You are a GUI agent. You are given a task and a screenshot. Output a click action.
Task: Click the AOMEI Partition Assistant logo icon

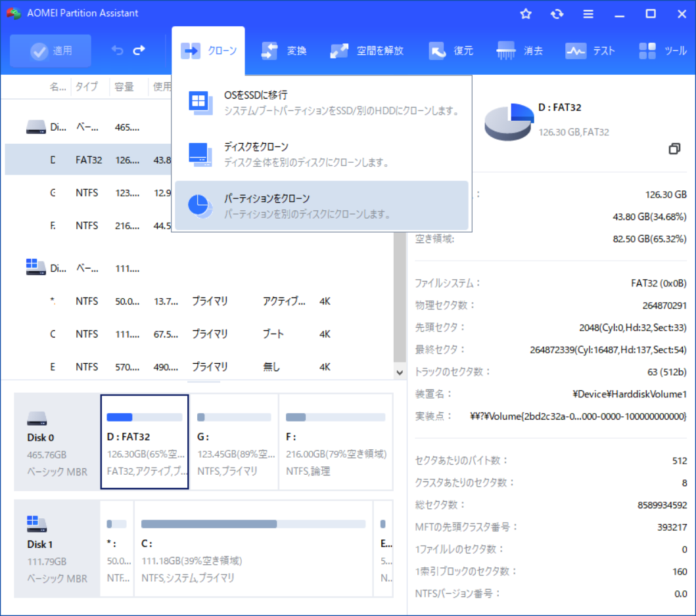point(14,13)
